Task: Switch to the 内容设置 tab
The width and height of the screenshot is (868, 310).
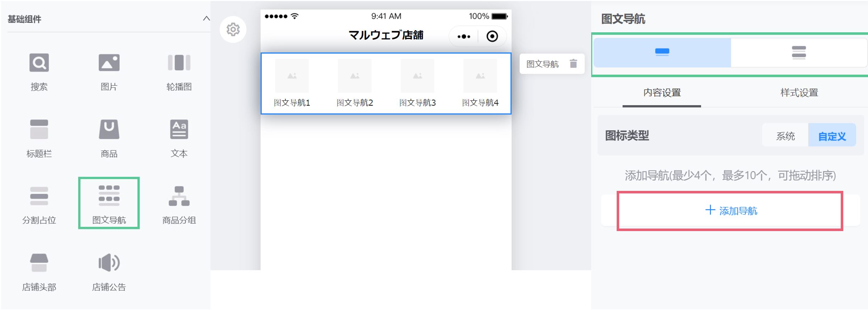Action: coord(662,93)
